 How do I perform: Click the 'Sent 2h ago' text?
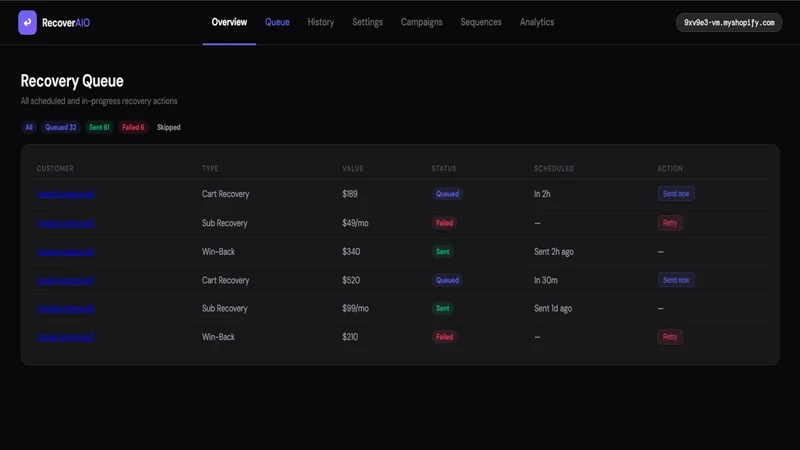coord(554,252)
